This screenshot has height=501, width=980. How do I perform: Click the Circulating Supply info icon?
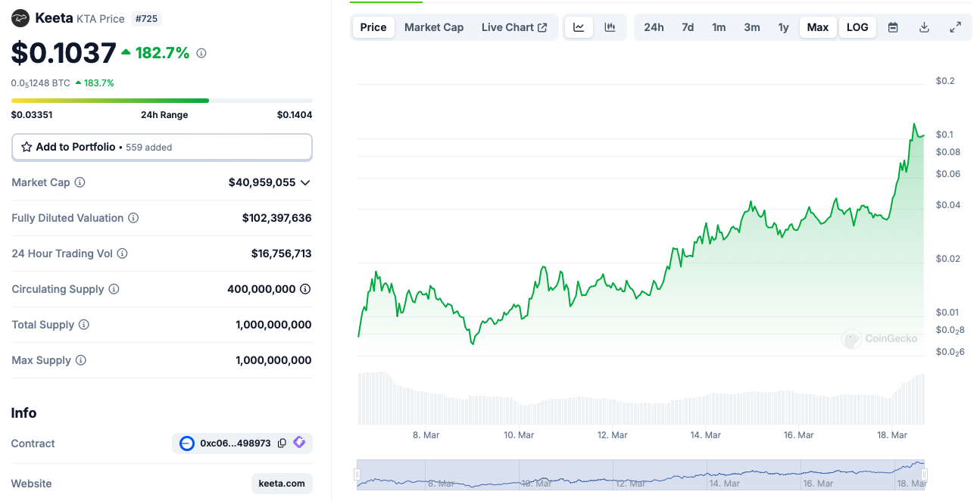[x=114, y=289]
